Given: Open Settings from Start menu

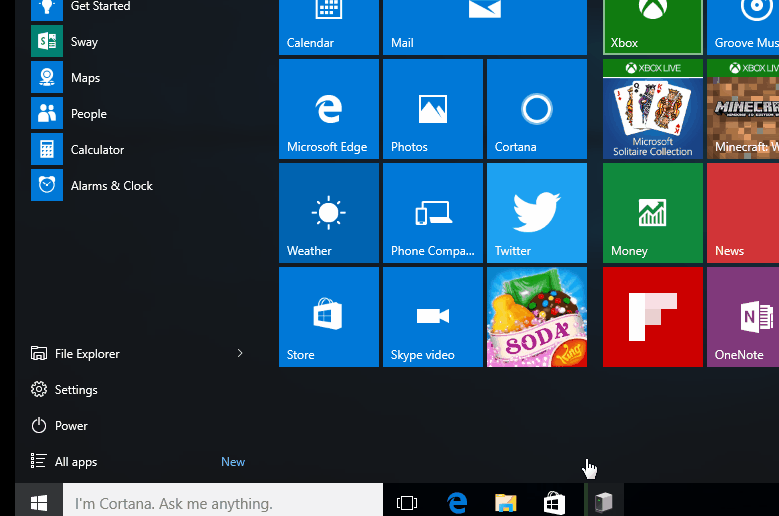Looking at the screenshot, I should (76, 390).
